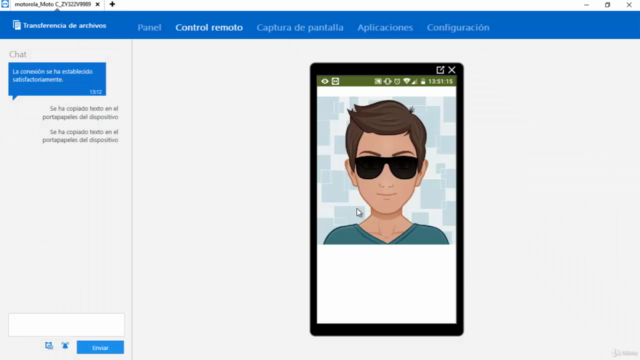Open Transferencia de archivos
640x360 pixels.
(59, 25)
